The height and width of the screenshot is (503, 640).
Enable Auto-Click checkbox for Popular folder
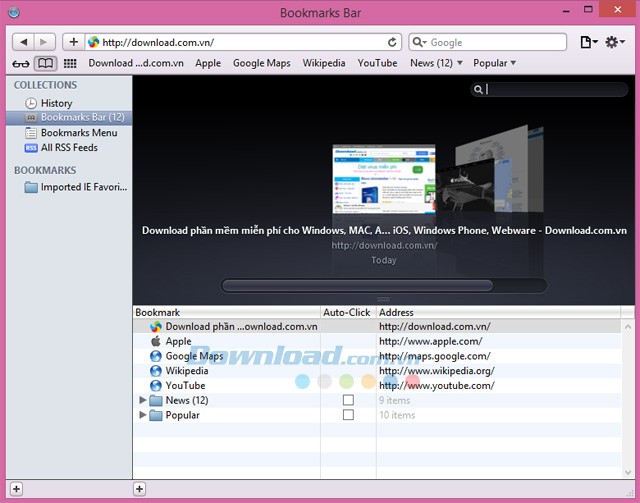coord(348,415)
